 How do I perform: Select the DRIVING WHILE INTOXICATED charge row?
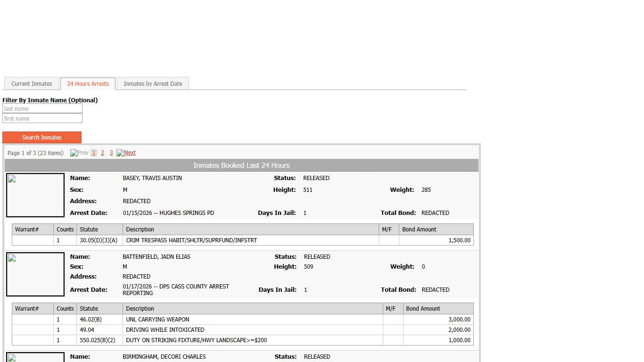pos(165,330)
